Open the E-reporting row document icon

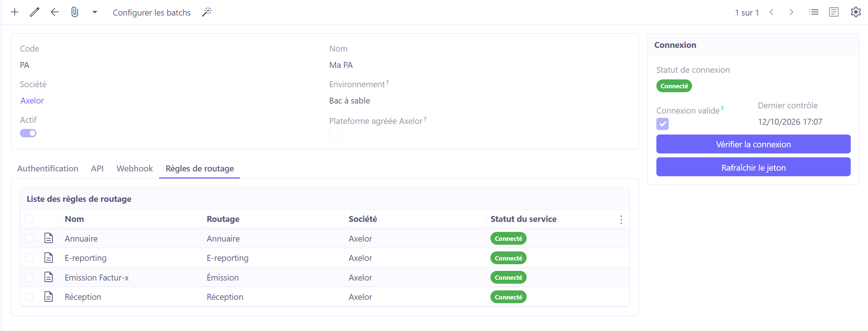click(x=49, y=258)
